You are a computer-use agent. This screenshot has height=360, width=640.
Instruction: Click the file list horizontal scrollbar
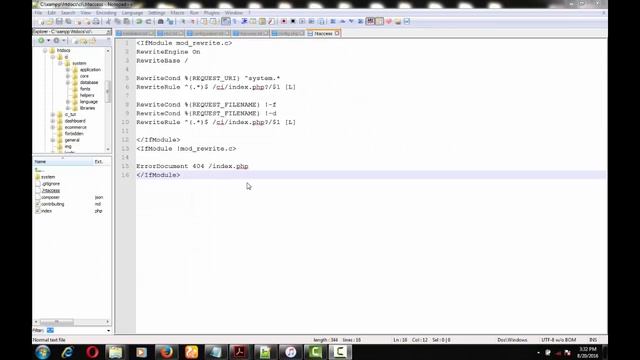(71, 322)
